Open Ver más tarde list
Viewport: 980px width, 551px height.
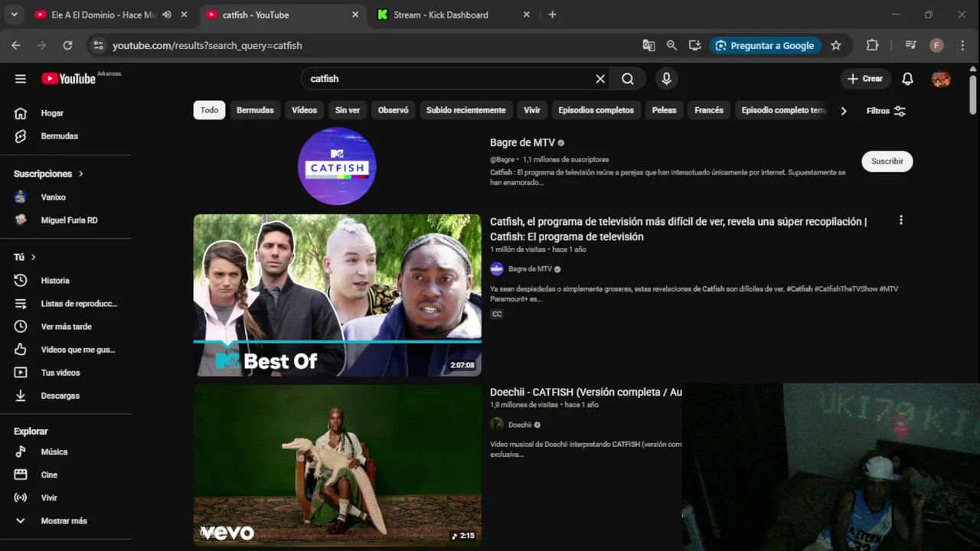[65, 327]
